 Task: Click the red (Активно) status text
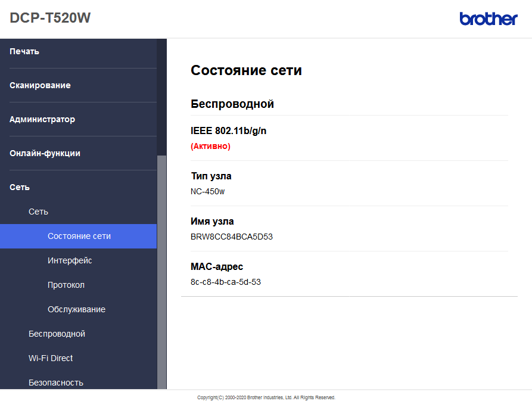click(210, 147)
